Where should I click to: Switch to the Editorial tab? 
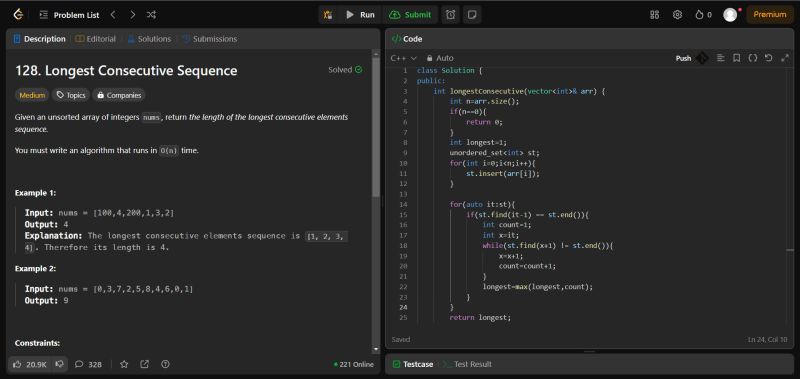pyautogui.click(x=95, y=39)
